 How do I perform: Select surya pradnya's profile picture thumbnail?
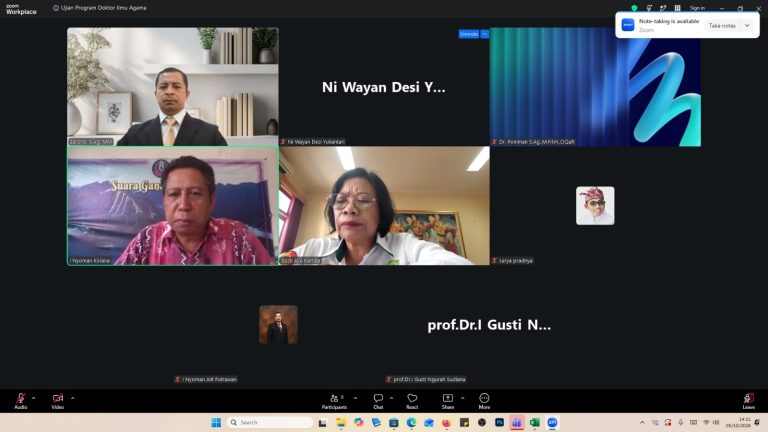(595, 205)
